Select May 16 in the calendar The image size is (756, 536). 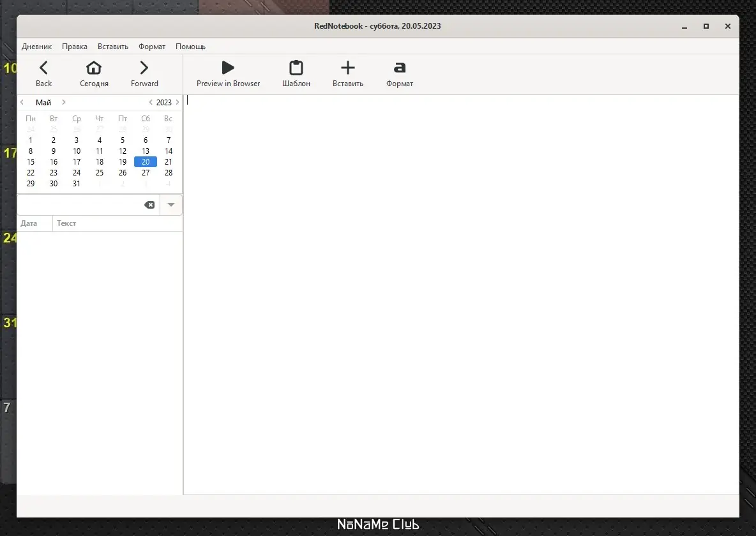coord(54,162)
